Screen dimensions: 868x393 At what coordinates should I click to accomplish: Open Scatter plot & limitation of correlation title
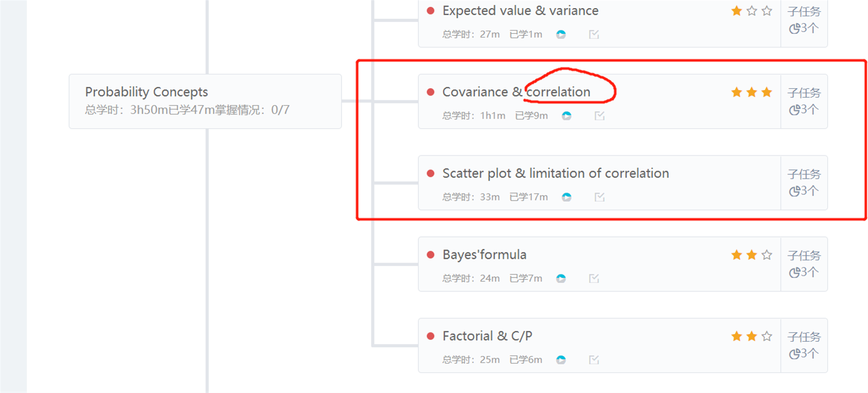click(556, 173)
